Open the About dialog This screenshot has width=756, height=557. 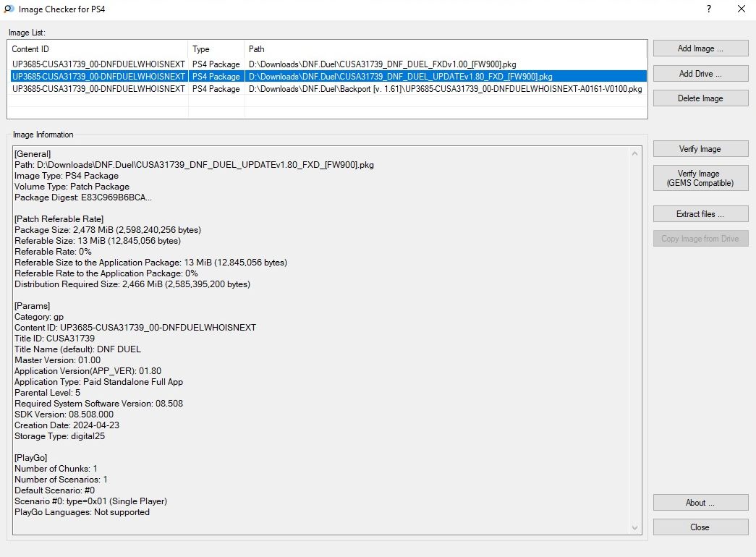[x=700, y=503]
